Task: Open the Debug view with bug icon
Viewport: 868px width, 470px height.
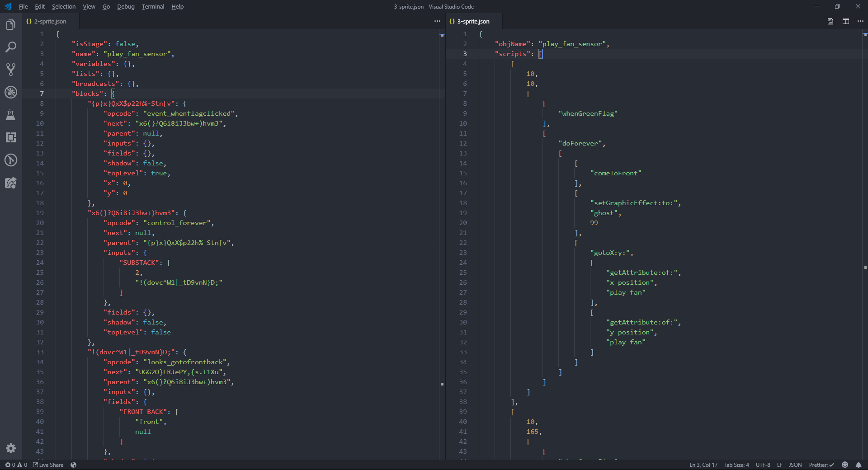Action: 11,92
